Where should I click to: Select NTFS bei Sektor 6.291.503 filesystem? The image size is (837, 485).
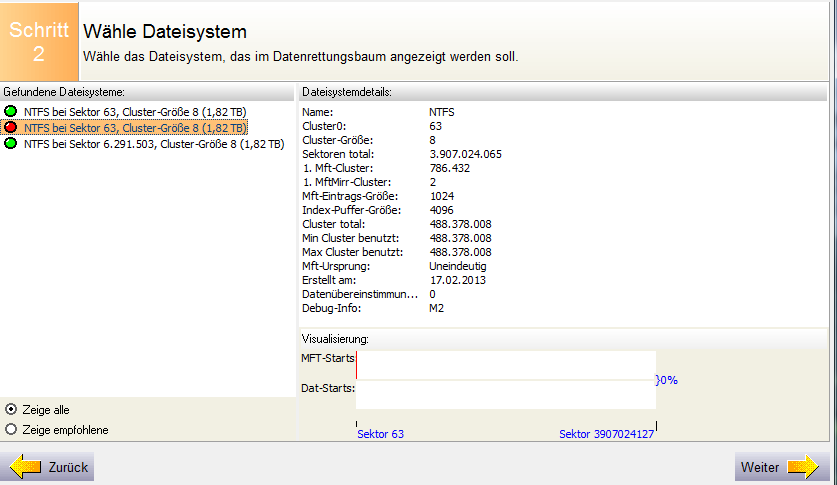click(154, 144)
